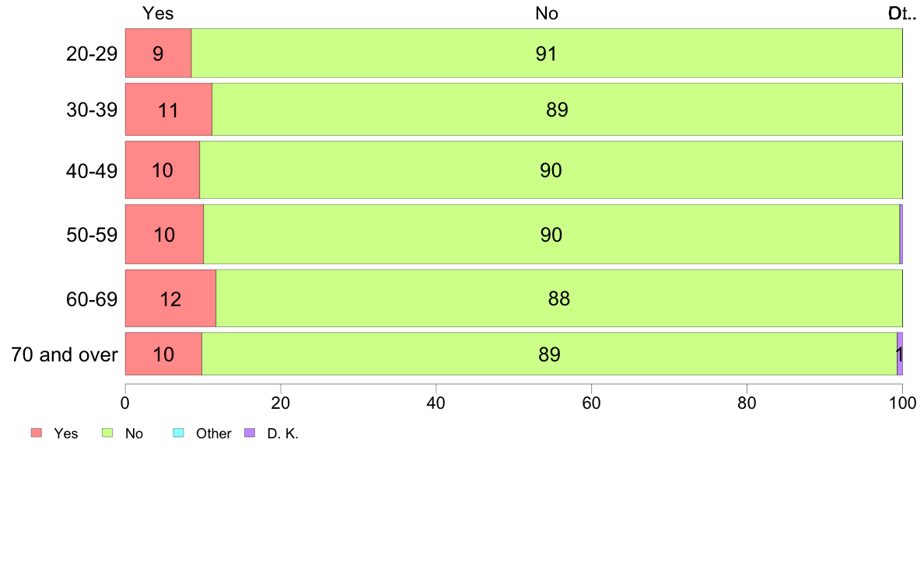Viewport: 924px width, 572px height.
Task: Click the x-axis tick labeled 60
Action: pos(592,403)
